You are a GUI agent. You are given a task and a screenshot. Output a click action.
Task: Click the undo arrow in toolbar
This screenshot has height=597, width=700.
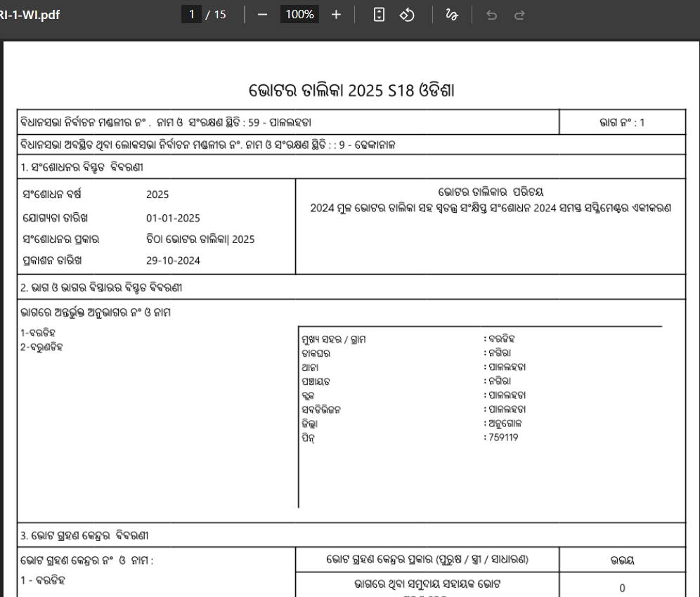click(491, 15)
